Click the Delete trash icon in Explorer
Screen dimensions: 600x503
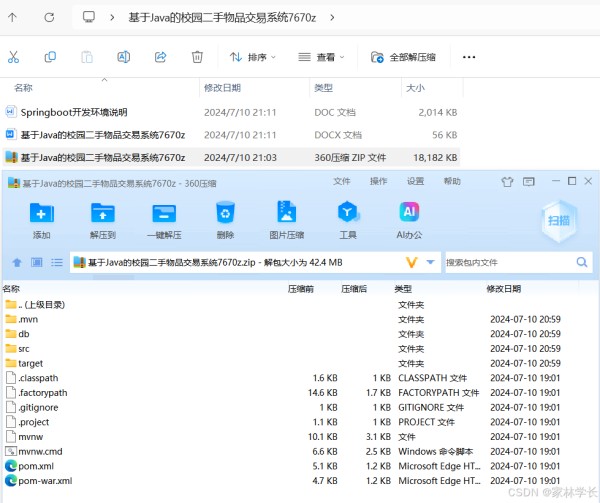[197, 57]
